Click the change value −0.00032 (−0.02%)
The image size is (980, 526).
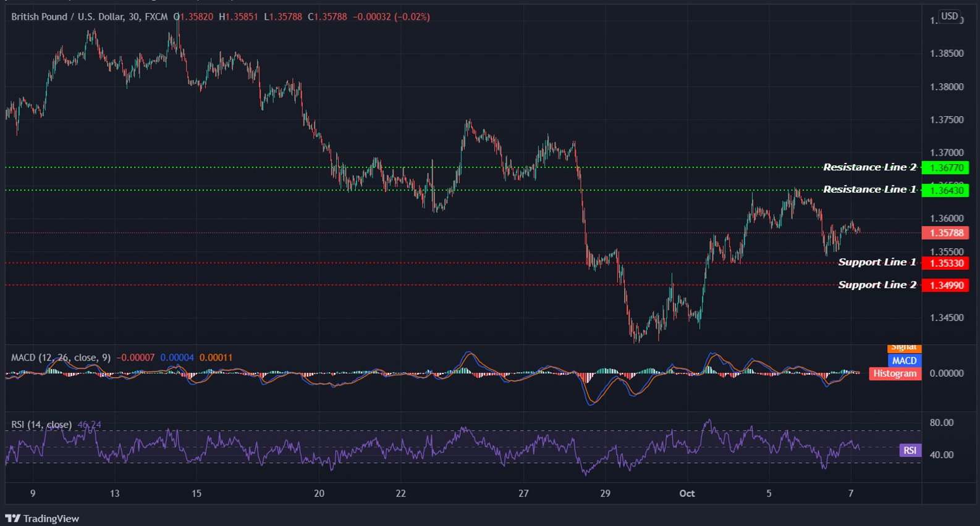391,17
